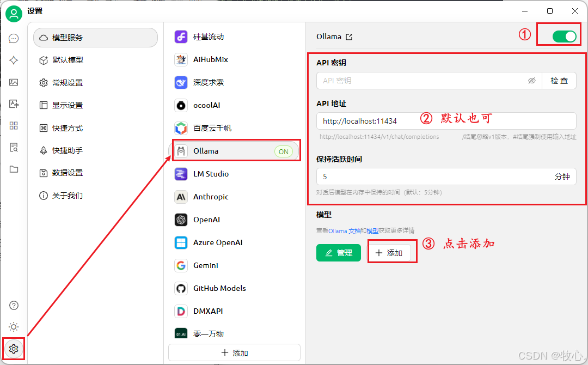The height and width of the screenshot is (365, 588).
Task: Select the GitHub Models provider name
Action: point(219,289)
